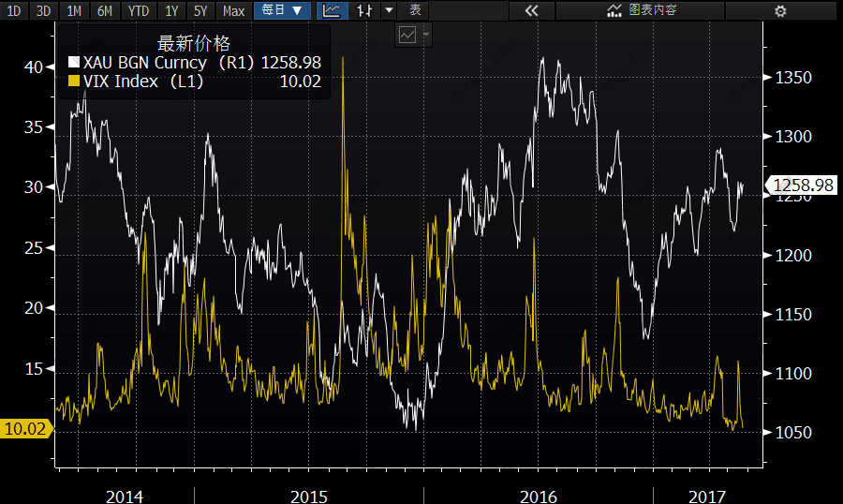Select the 5Y time range

pyautogui.click(x=200, y=10)
